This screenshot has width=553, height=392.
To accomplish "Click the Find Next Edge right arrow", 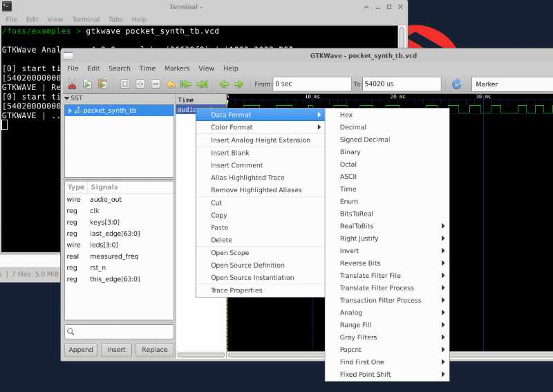I will (x=239, y=84).
